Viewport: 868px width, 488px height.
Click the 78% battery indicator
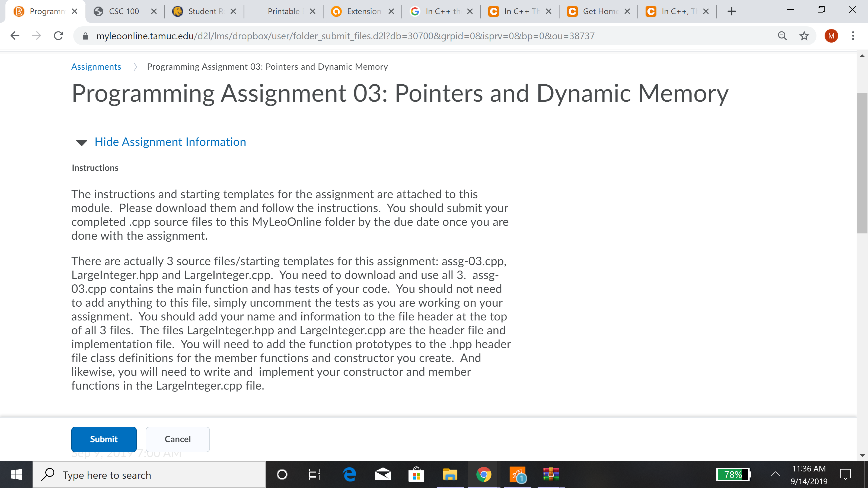[x=733, y=475]
